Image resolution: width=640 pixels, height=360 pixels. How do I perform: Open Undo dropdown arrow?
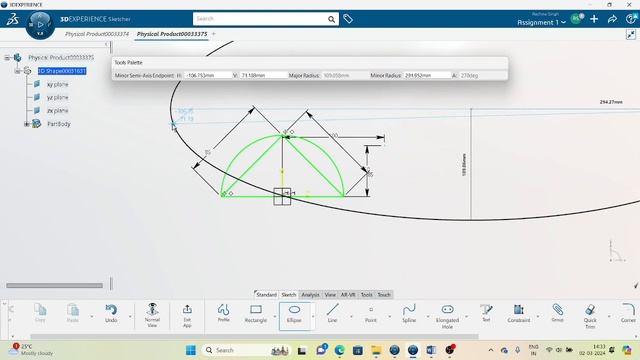click(130, 316)
